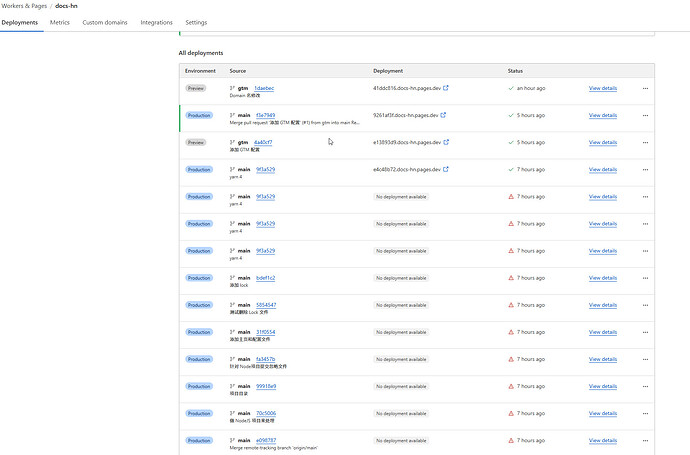Open external link icon for e4c48b72.docs-hn.pages.dev

tap(445, 169)
